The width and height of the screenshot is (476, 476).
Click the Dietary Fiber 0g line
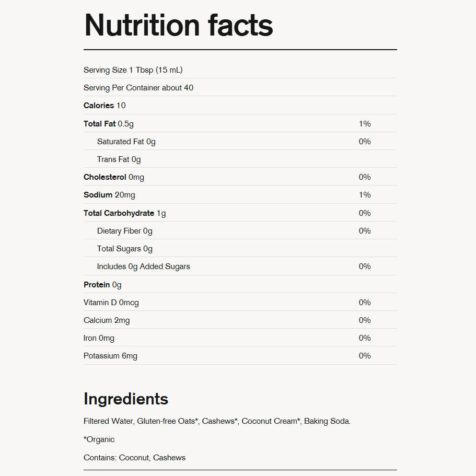tap(125, 231)
